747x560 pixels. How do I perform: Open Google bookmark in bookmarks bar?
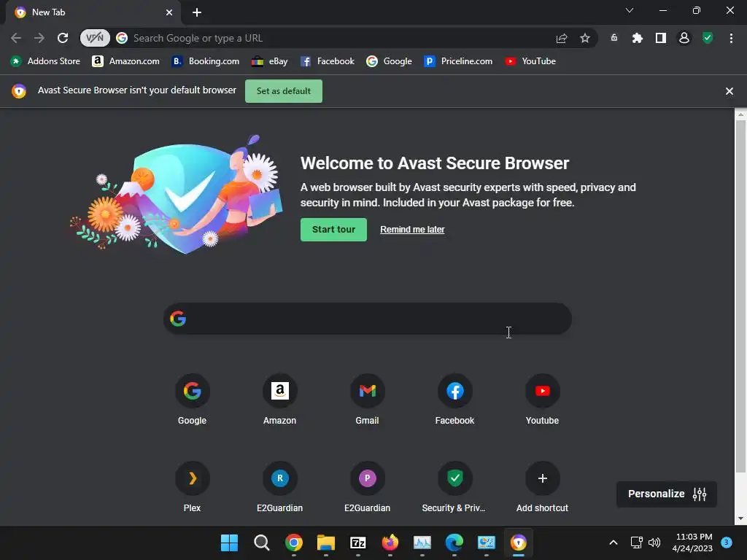coord(389,61)
